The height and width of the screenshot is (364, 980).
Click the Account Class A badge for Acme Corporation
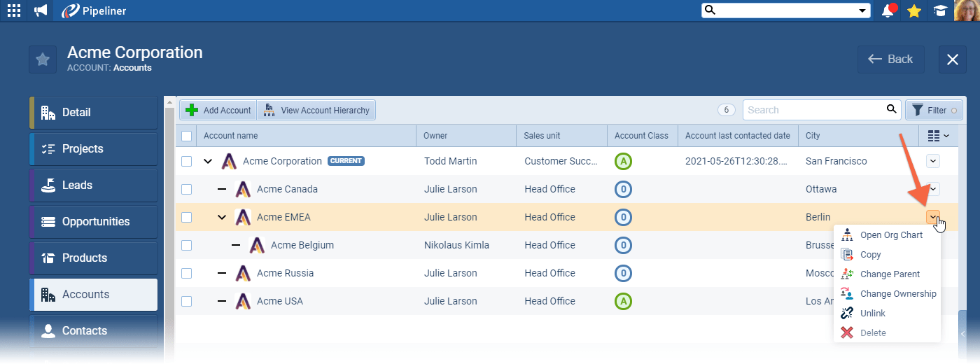[x=623, y=161]
